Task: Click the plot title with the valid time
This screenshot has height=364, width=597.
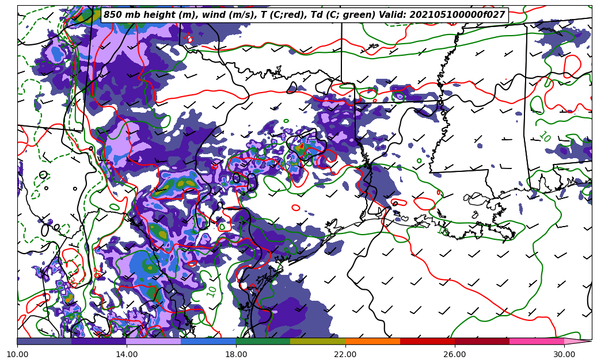Action: [x=304, y=15]
